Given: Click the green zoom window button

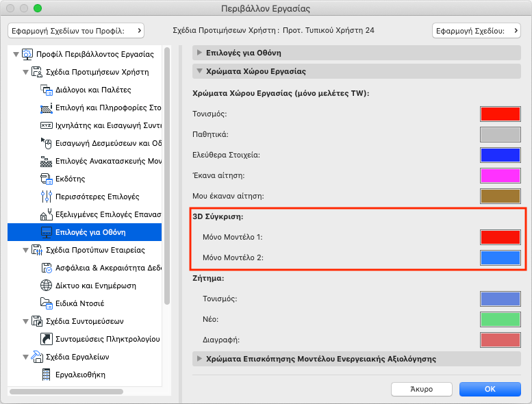Looking at the screenshot, I should coord(38,8).
